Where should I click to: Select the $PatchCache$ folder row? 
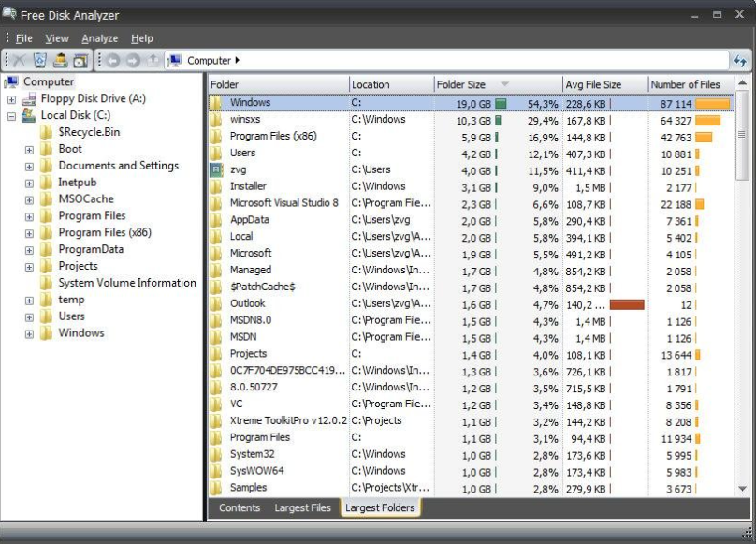coord(471,287)
